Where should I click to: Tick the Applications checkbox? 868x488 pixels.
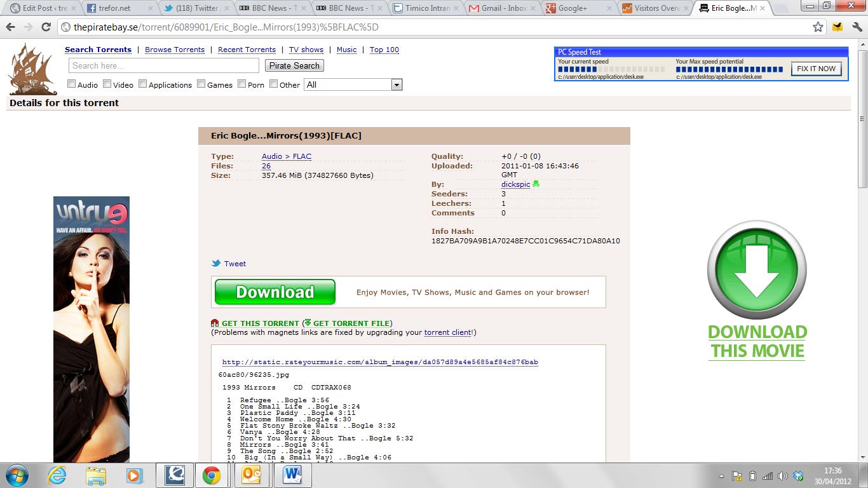(x=143, y=84)
